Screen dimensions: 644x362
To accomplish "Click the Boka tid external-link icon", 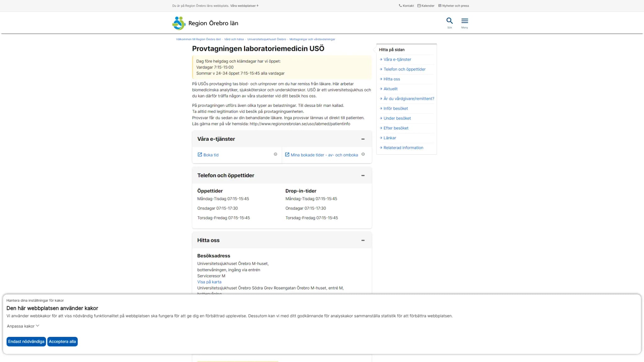I will click(x=200, y=155).
